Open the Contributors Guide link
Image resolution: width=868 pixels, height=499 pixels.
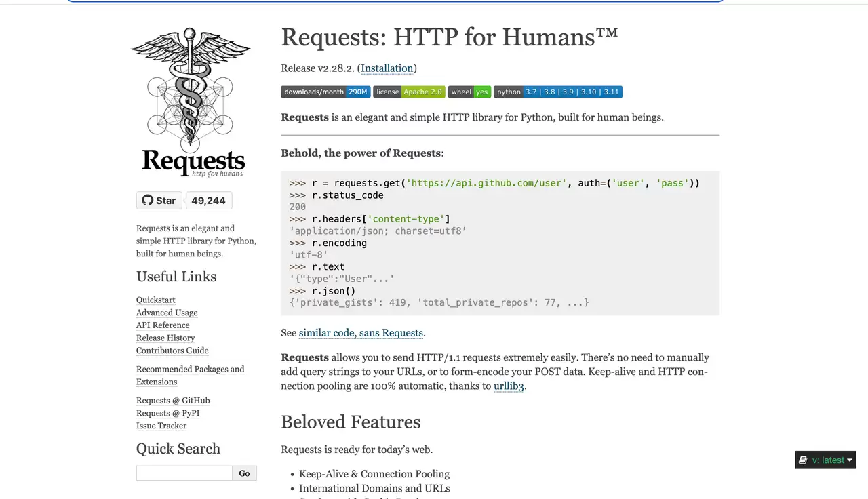tap(172, 351)
